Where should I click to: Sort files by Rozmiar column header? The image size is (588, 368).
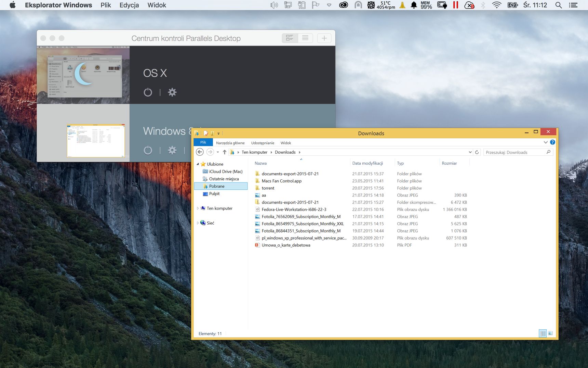point(449,163)
